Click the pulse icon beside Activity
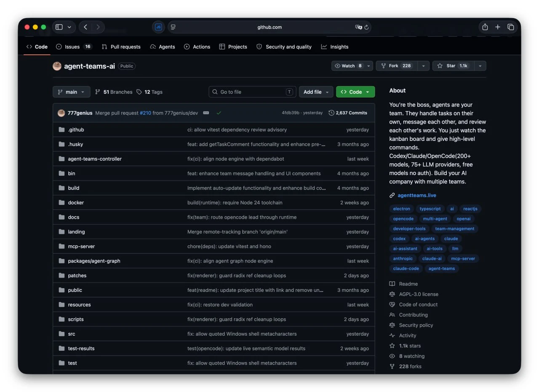 (392, 336)
